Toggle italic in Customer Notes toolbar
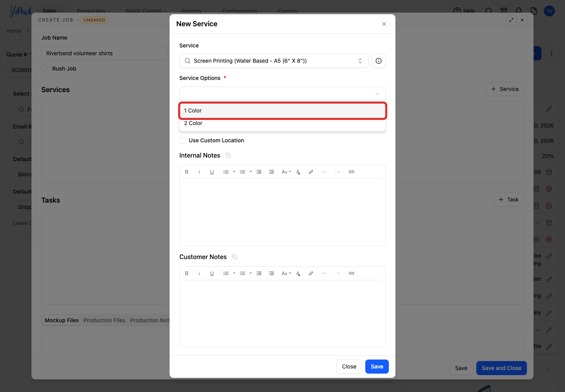Screen dimensions: 565x392 click(x=199, y=273)
